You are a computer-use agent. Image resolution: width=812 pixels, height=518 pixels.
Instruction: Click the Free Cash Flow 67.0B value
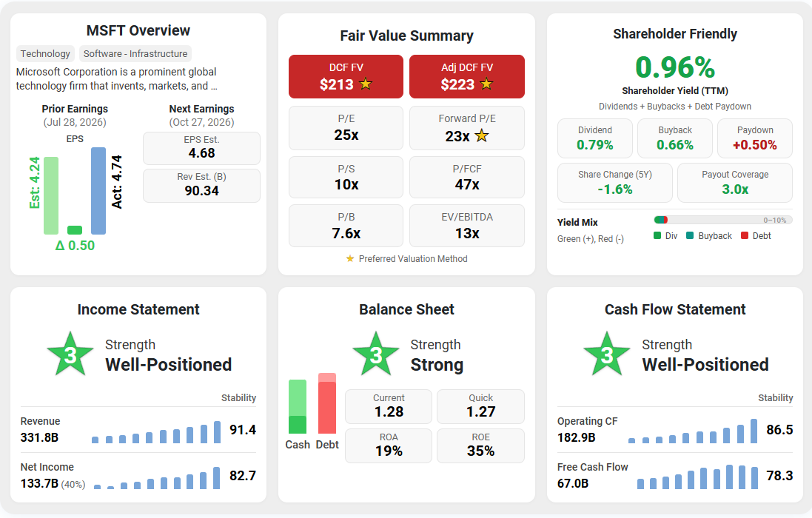coord(573,483)
